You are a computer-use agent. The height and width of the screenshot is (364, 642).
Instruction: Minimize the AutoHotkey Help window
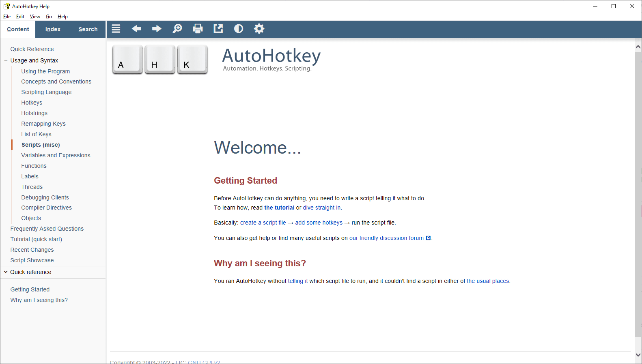click(595, 6)
